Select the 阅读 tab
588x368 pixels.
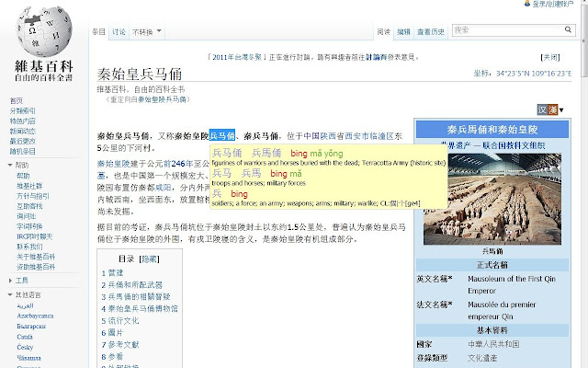click(384, 32)
